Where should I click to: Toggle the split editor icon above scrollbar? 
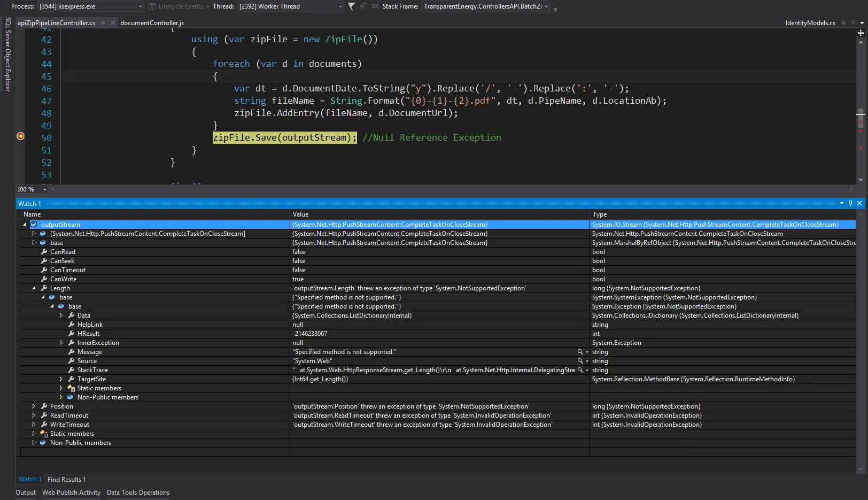click(x=861, y=33)
